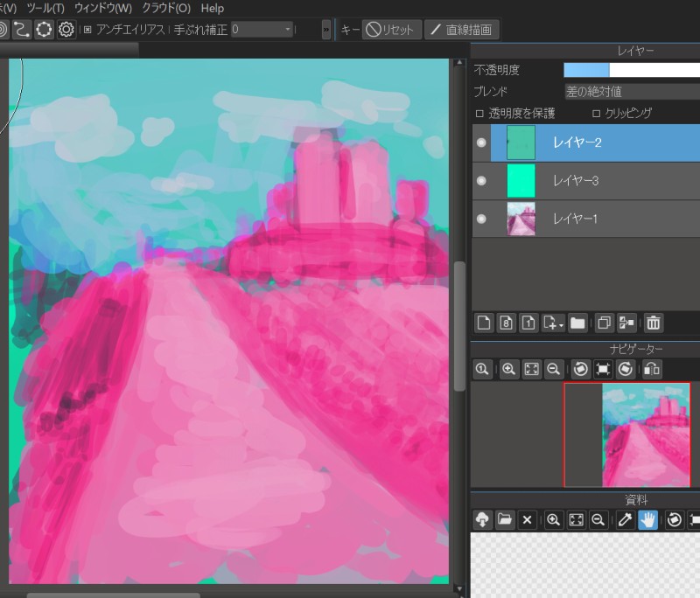Select the レイヤー1 layer thumbnail
The height and width of the screenshot is (598, 700).
521,219
